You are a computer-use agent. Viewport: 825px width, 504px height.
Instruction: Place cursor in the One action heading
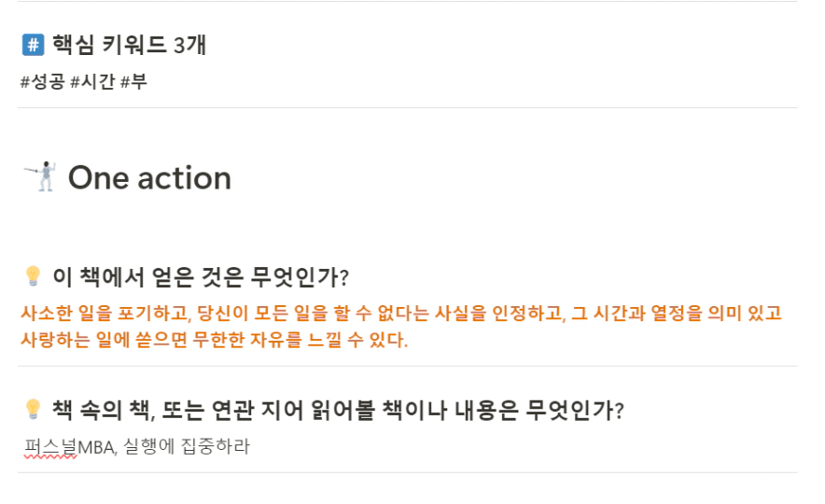[x=150, y=178]
